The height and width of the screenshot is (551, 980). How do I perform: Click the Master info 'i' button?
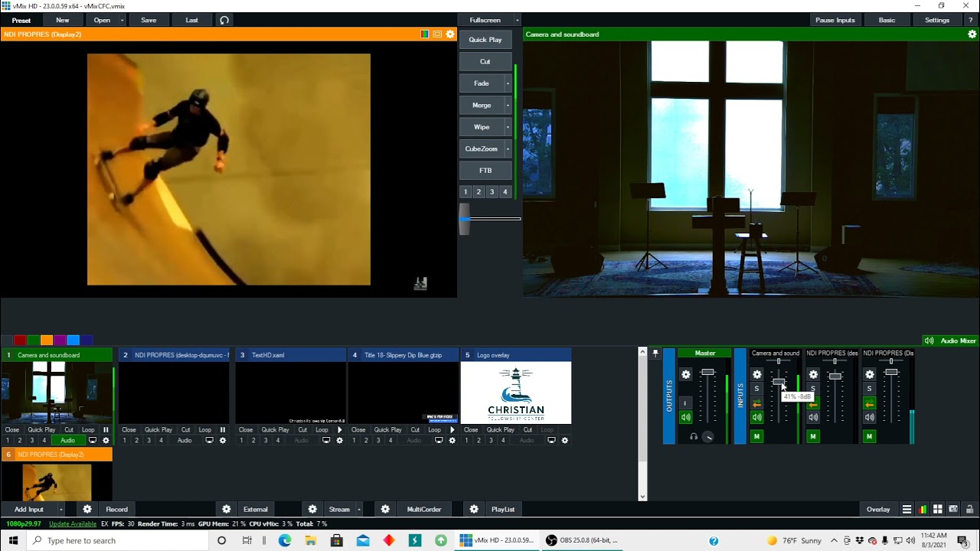pyautogui.click(x=686, y=403)
